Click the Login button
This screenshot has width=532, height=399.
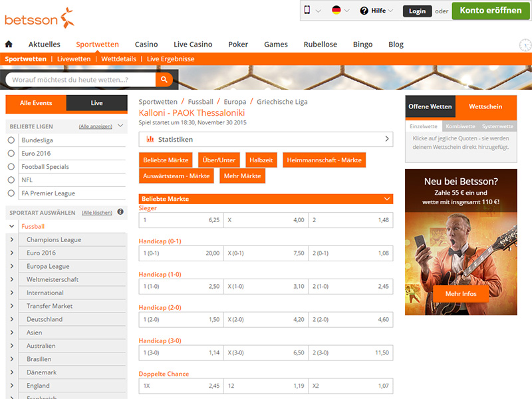[x=418, y=11]
